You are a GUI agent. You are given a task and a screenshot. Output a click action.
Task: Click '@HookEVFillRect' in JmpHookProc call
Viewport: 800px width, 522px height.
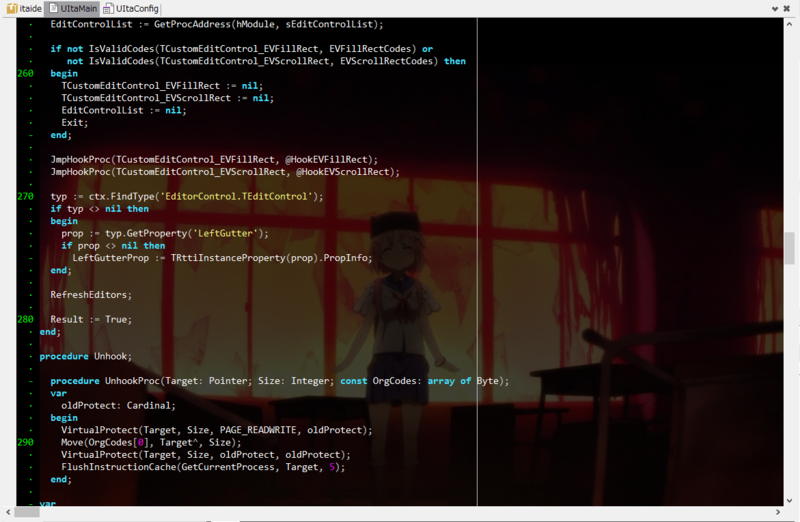pos(326,160)
